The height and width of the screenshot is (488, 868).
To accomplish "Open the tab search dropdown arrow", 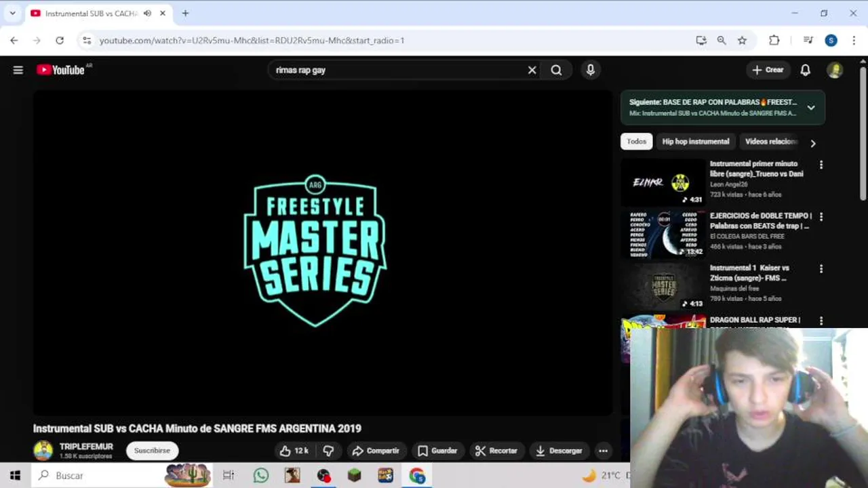I will (x=12, y=13).
